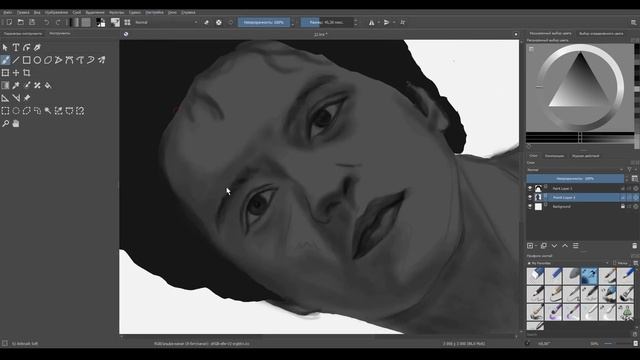Select the Crop tool
The width and height of the screenshot is (640, 360).
point(27,73)
